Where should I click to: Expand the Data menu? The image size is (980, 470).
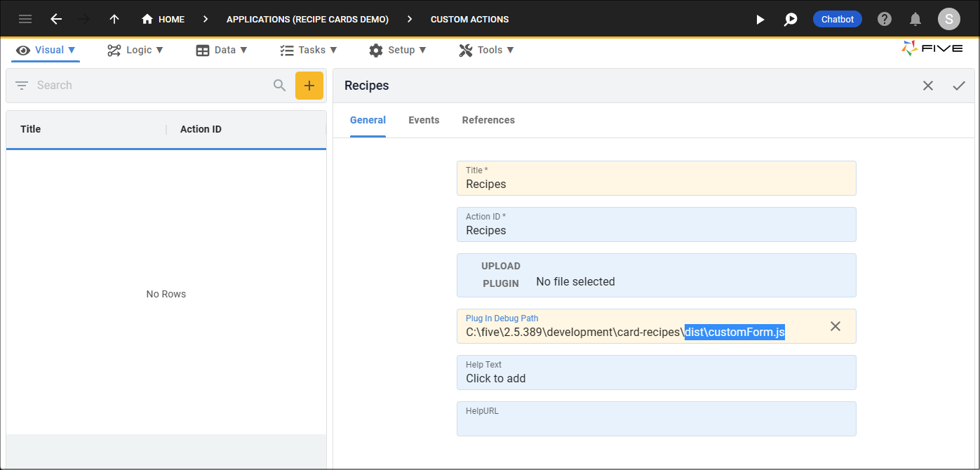(x=222, y=50)
